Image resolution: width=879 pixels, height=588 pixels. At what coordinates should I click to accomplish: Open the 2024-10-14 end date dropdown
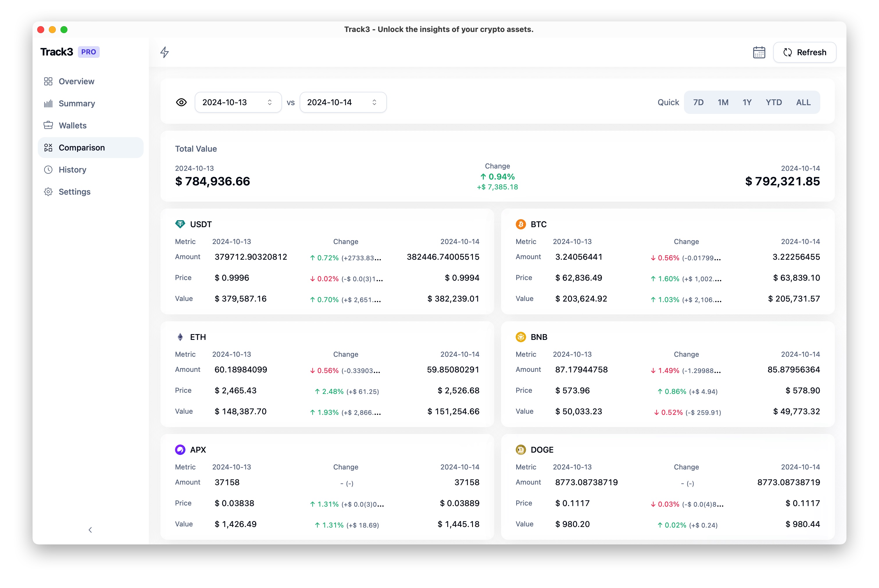click(x=342, y=102)
